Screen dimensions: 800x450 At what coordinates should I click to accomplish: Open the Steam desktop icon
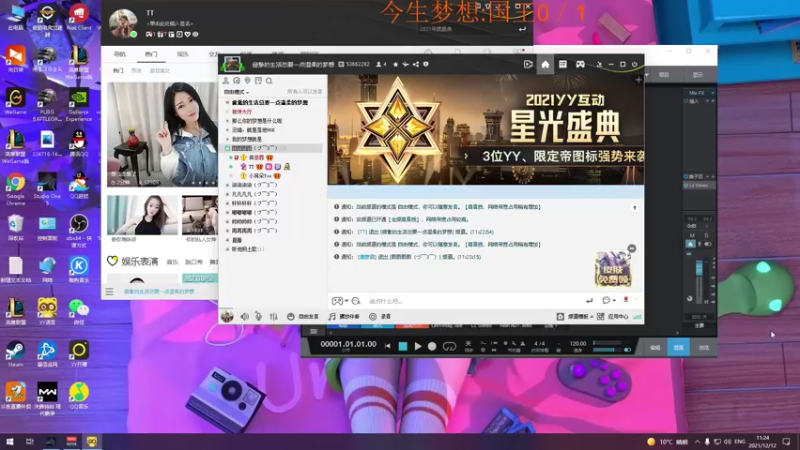tap(15, 354)
